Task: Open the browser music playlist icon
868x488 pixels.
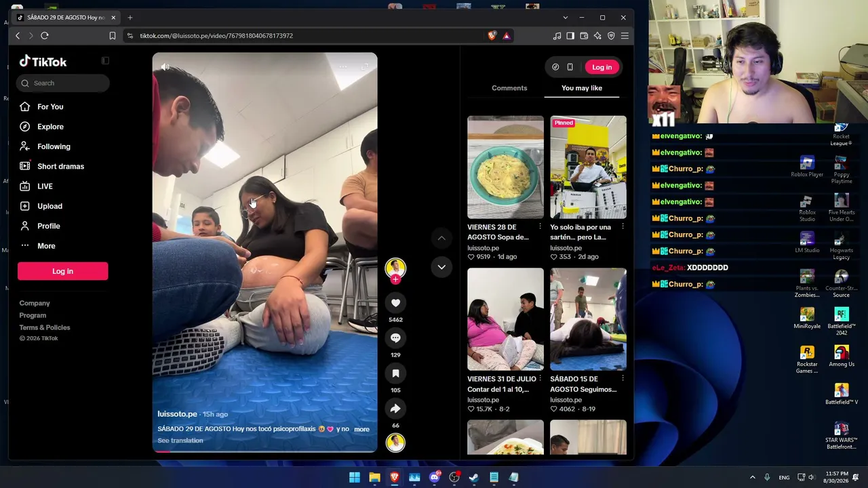Action: [557, 36]
